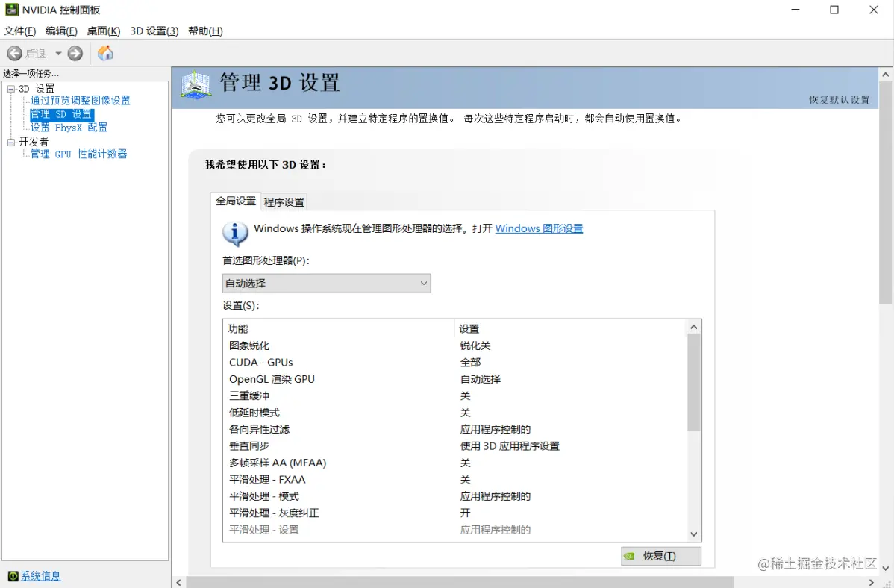
Task: Click the Back arrow icon (后退)
Action: tap(14, 54)
